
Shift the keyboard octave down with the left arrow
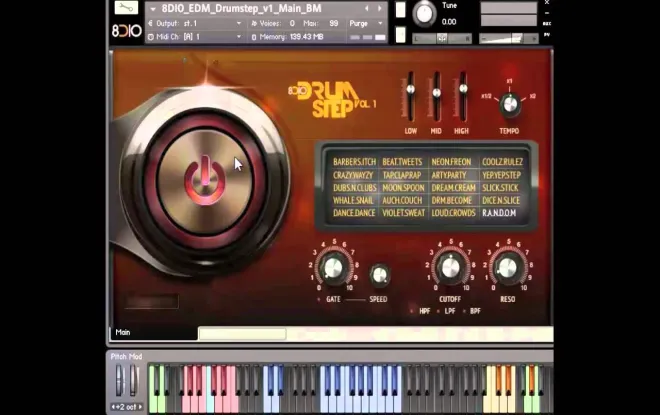tap(113, 407)
